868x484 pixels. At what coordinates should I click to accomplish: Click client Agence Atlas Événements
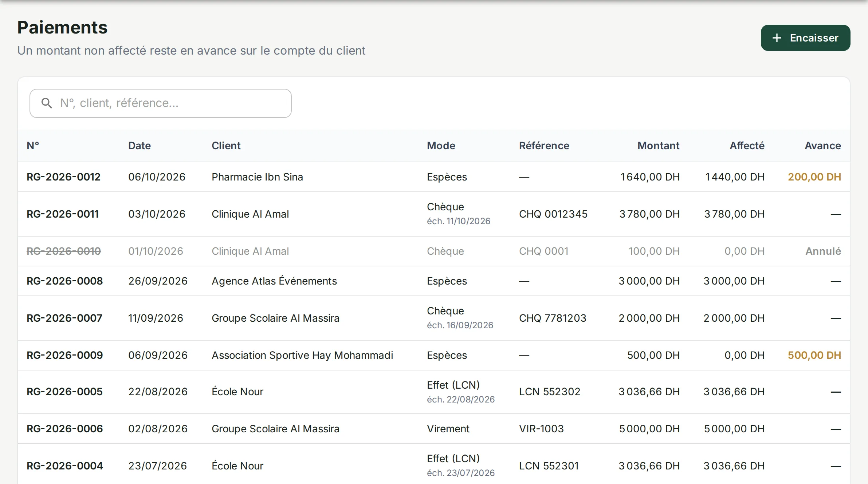[274, 281]
